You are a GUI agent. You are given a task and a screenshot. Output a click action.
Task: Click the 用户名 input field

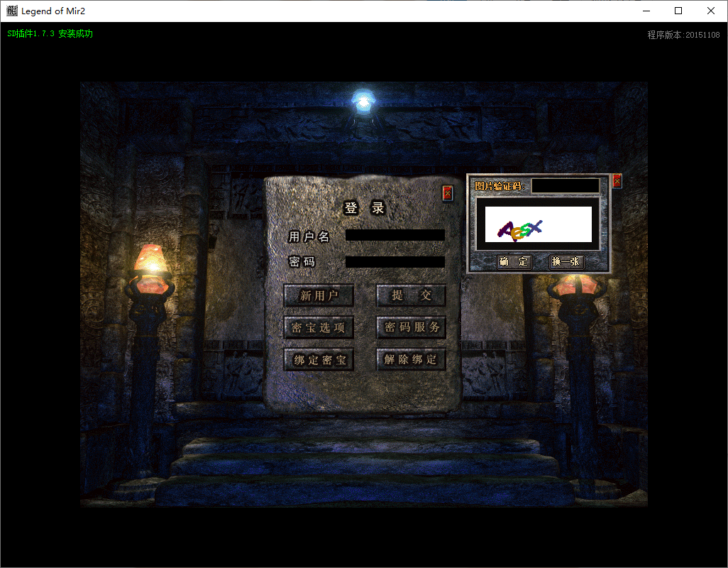(x=395, y=235)
